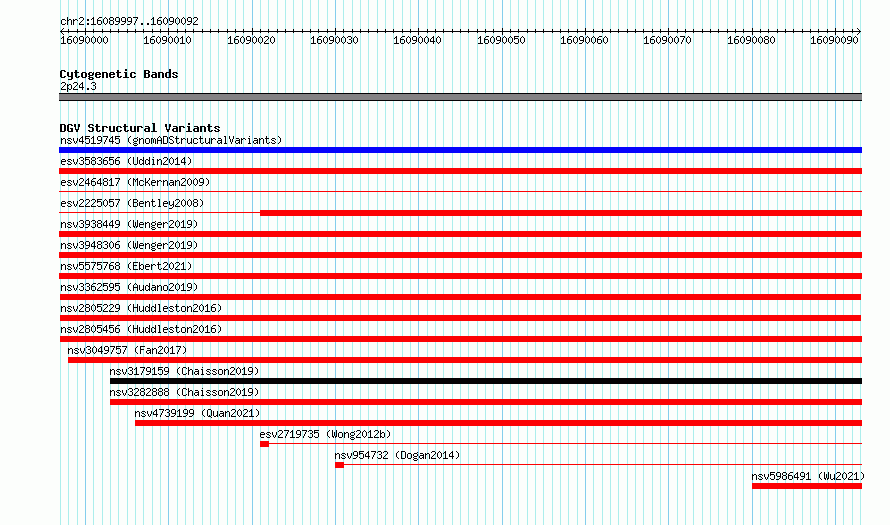Screen dimensions: 890x525
Task: Click the red nsv3049757 variant bar
Action: (465, 360)
